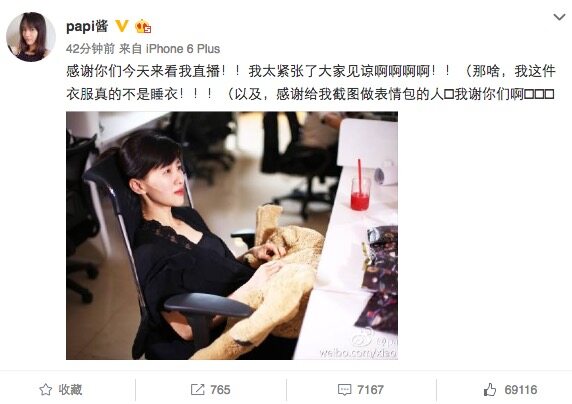Open comments via speech bubble icon
The width and height of the screenshot is (572, 404).
(x=344, y=390)
